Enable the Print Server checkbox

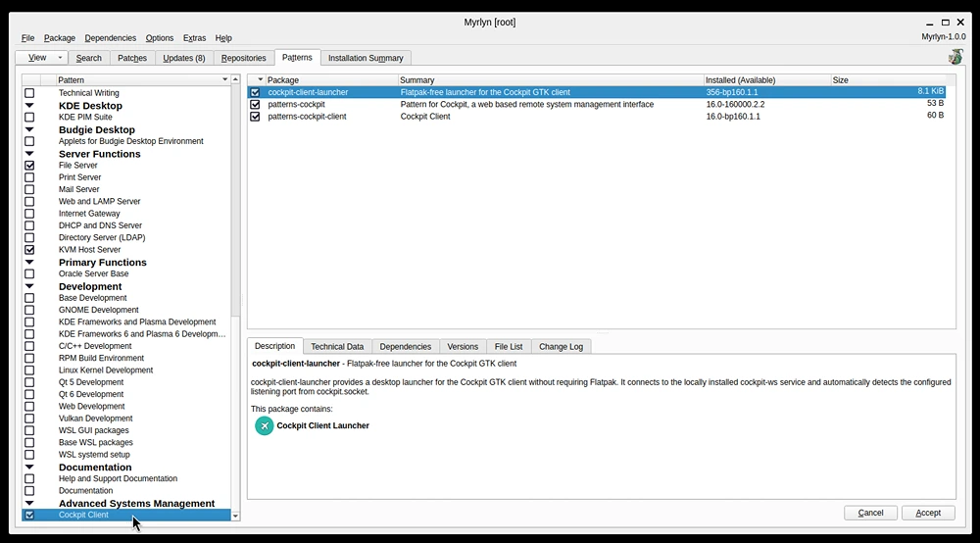click(x=29, y=177)
